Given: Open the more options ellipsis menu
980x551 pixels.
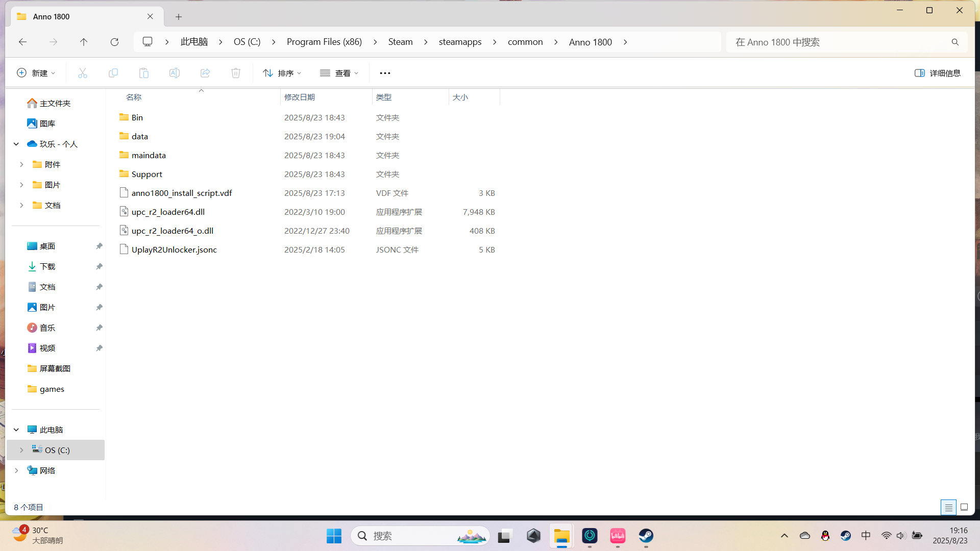Looking at the screenshot, I should coord(385,73).
